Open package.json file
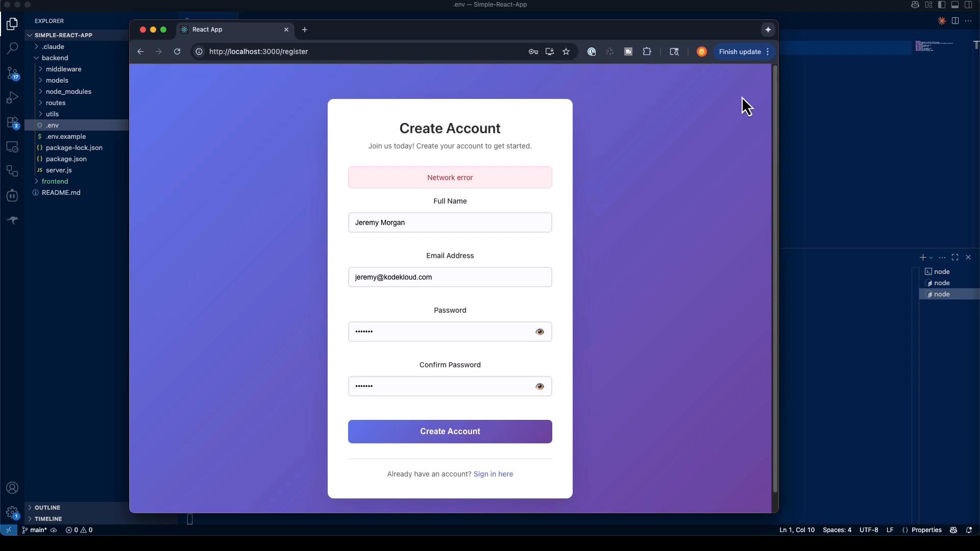The image size is (980, 551). pos(66,159)
